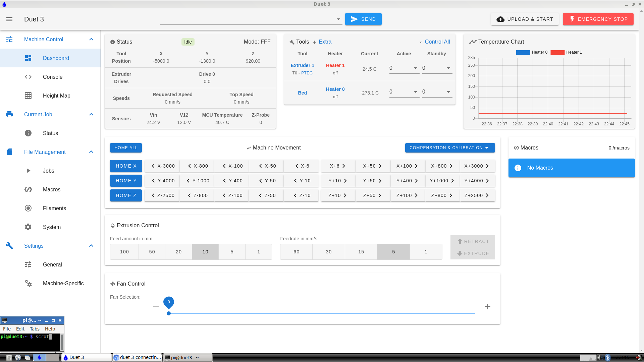Viewport: 644px width, 362px height.
Task: Select feedrate 60 mm/s
Action: 297,252
